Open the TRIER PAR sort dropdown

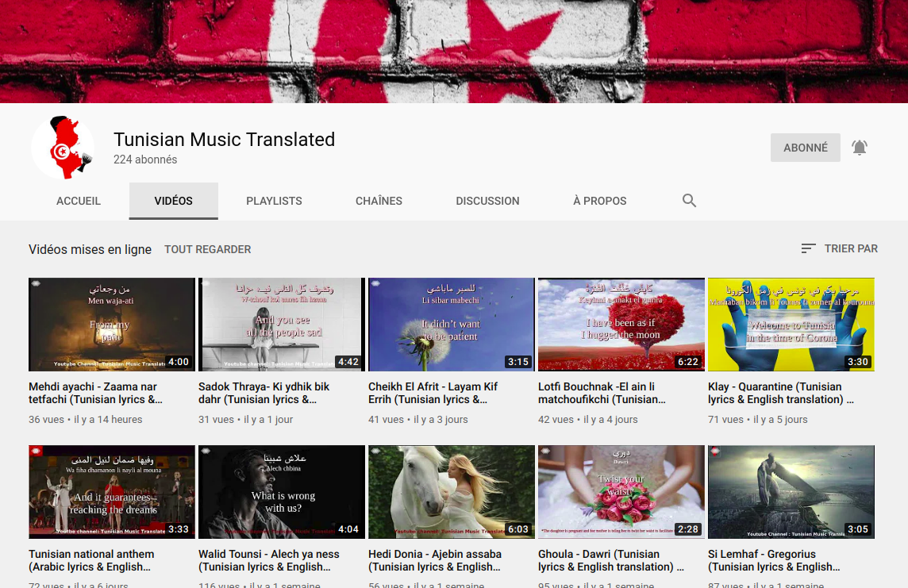pyautogui.click(x=839, y=248)
